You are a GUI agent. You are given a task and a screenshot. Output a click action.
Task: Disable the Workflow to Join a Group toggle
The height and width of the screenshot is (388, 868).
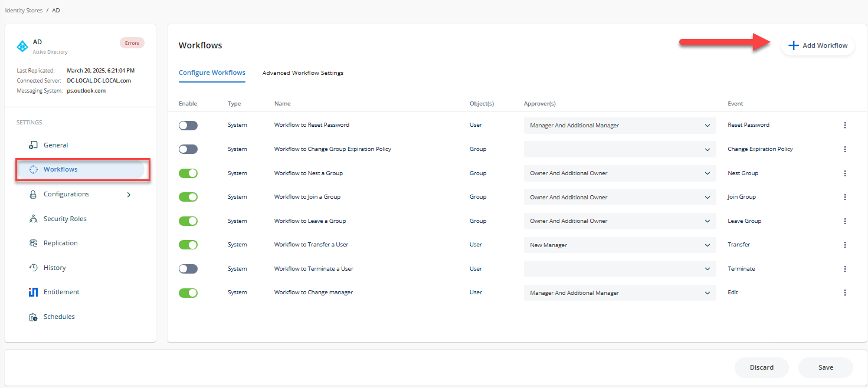188,197
